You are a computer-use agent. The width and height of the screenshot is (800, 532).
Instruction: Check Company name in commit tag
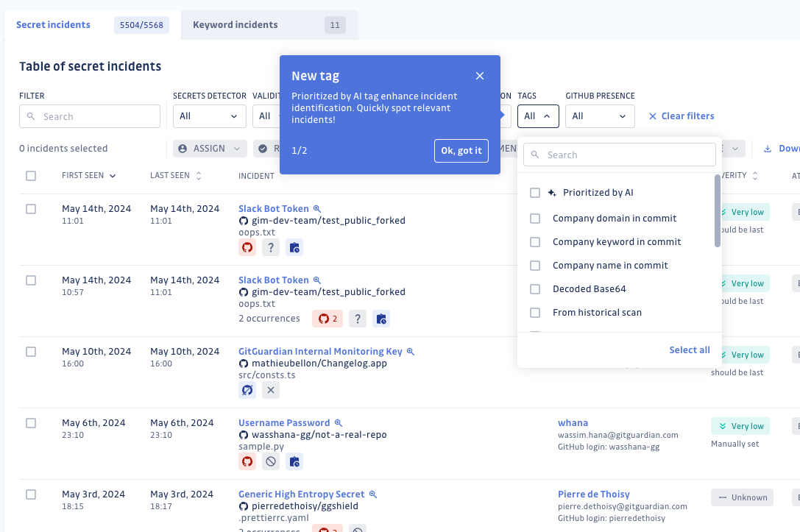(x=535, y=265)
